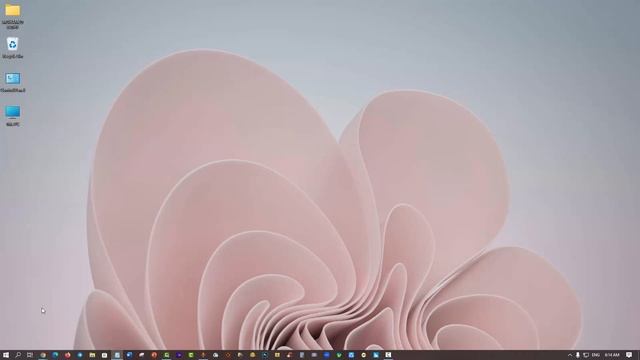Expand the hidden system tray icons chevron

570,355
